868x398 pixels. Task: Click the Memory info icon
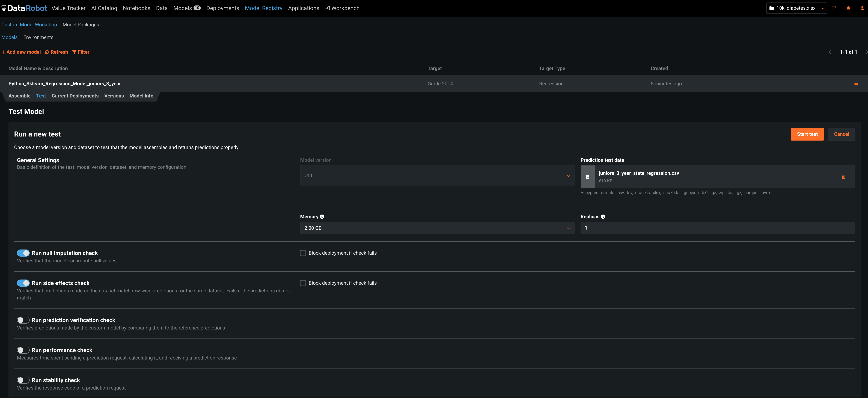point(322,217)
